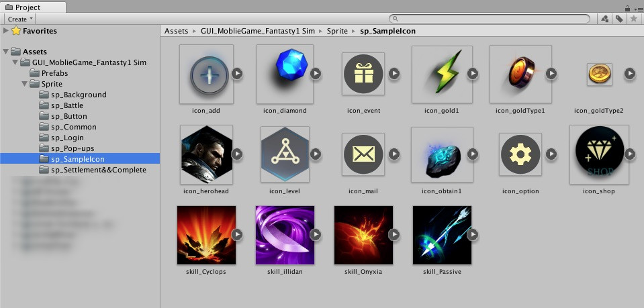Go to Assets in the breadcrumb
Screen dimensions: 644x308
176,31
